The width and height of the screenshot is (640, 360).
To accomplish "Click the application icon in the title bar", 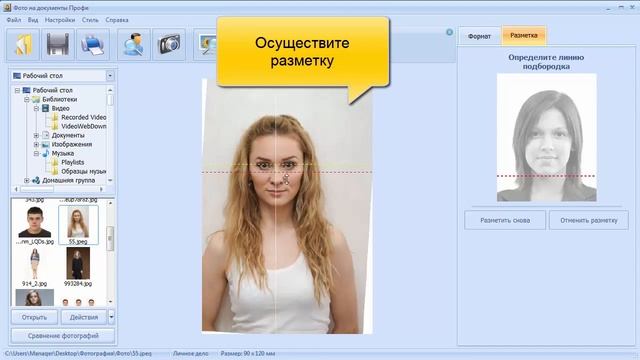I will [x=7, y=7].
